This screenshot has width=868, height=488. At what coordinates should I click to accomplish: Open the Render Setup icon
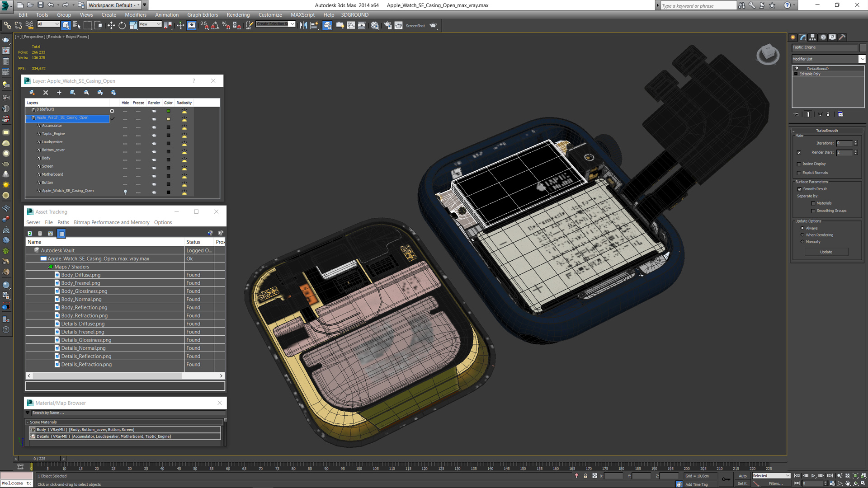(x=387, y=25)
